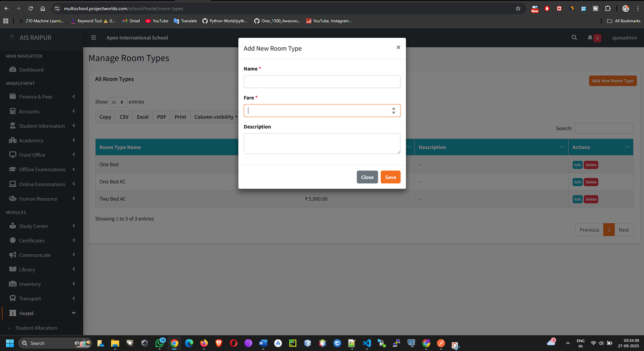Click the hamburger sidebar toggle icon
This screenshot has height=351, width=644.
coord(93,37)
